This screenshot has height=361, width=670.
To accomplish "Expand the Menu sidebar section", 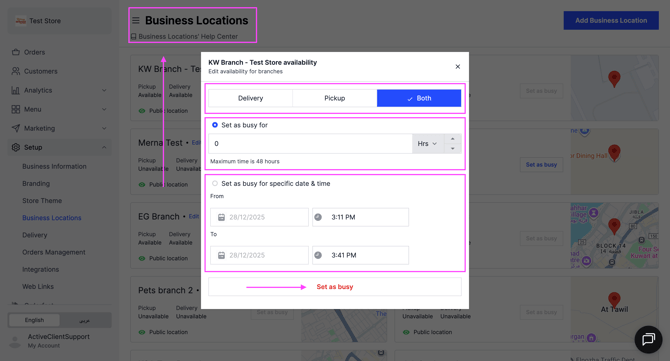I will click(x=59, y=109).
